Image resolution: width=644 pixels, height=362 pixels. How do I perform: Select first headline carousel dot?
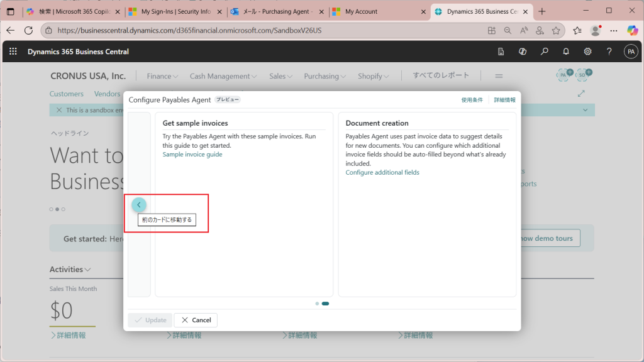tap(52, 209)
